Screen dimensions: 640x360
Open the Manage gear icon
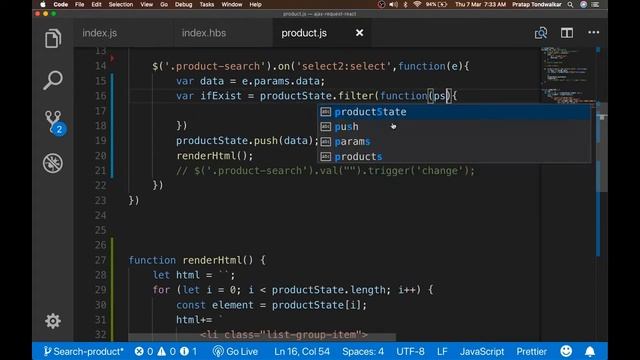[x=53, y=321]
